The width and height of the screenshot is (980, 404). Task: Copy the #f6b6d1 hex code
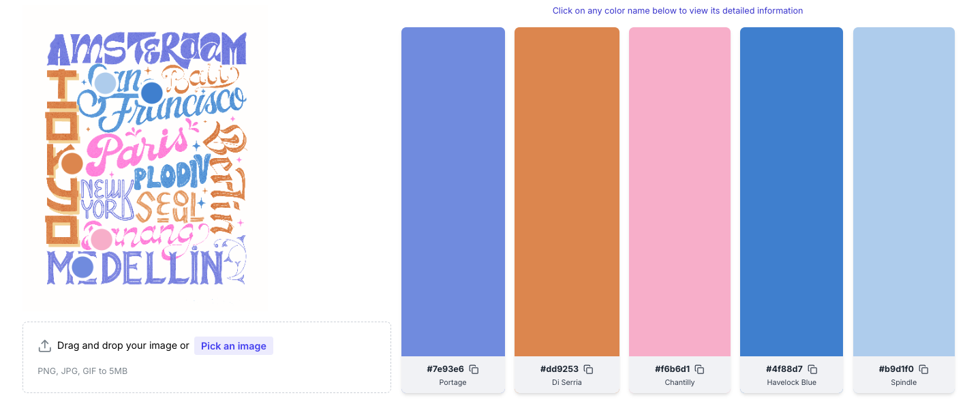(x=700, y=369)
